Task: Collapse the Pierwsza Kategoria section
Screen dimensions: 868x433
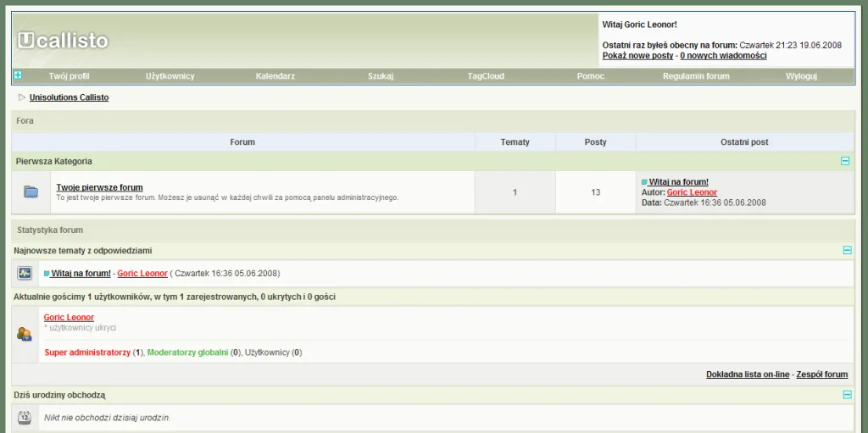Action: click(x=845, y=161)
